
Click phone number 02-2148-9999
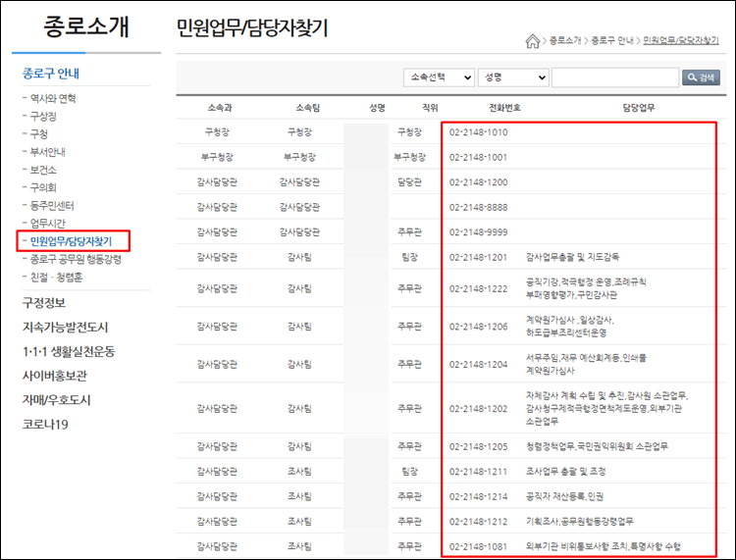[x=478, y=232]
